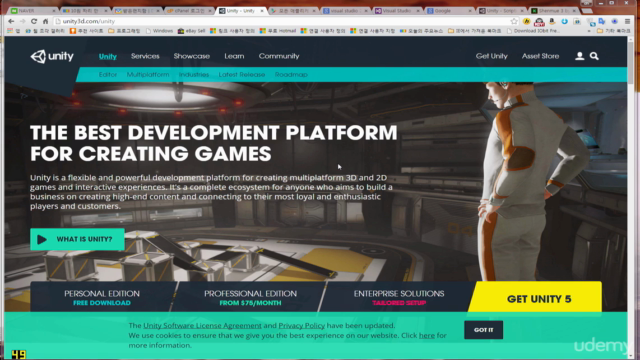
Task: Select Professional Edition from $75/month
Action: (250, 298)
